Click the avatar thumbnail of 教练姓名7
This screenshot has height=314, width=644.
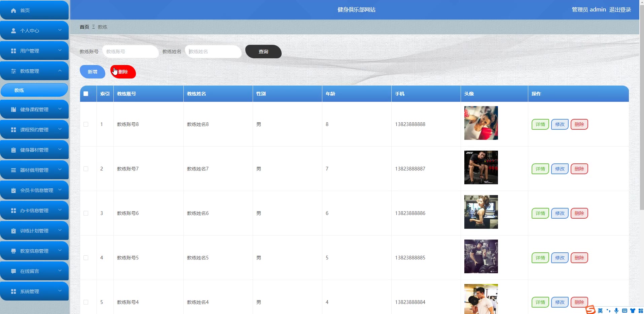tap(481, 167)
